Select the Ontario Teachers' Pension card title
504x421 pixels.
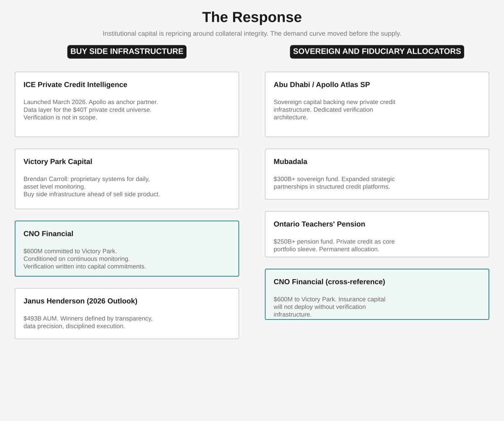(319, 224)
